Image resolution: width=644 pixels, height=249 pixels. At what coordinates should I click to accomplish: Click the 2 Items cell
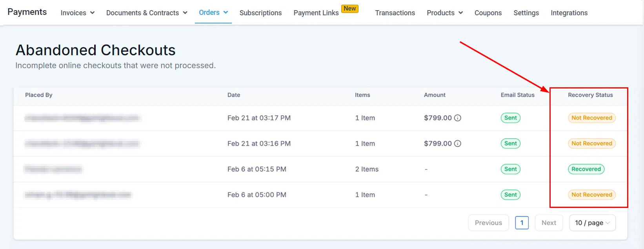pos(367,169)
